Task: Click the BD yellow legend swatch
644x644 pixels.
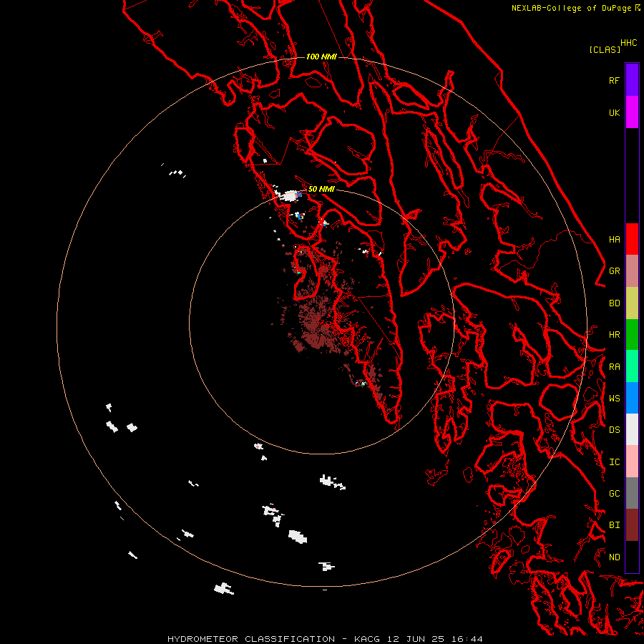Action: (632, 303)
